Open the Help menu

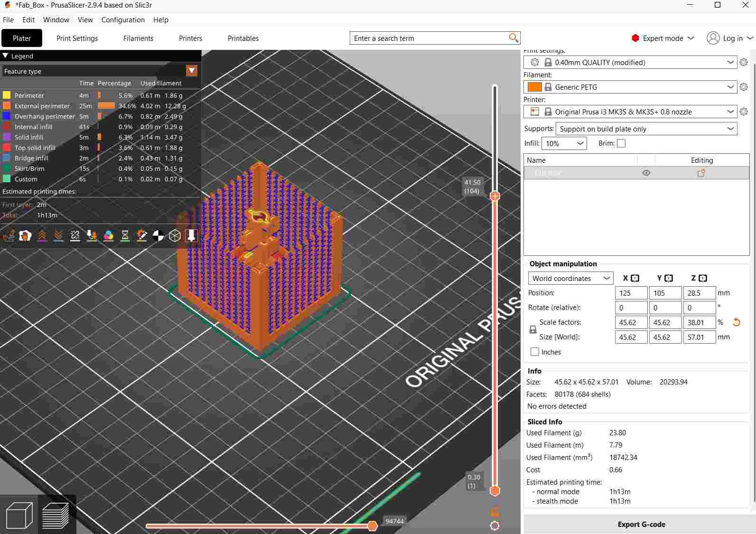click(161, 19)
